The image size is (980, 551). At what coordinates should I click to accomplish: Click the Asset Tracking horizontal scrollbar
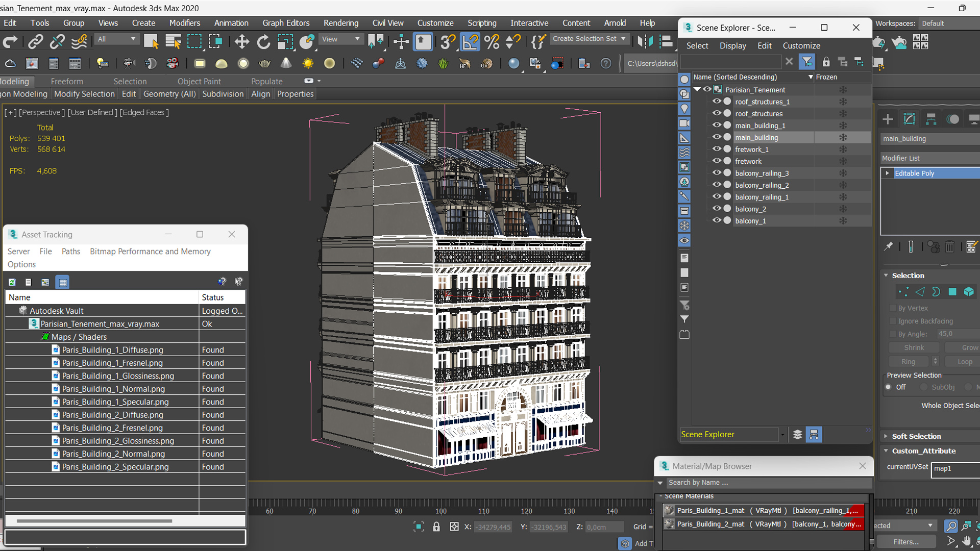(94, 521)
